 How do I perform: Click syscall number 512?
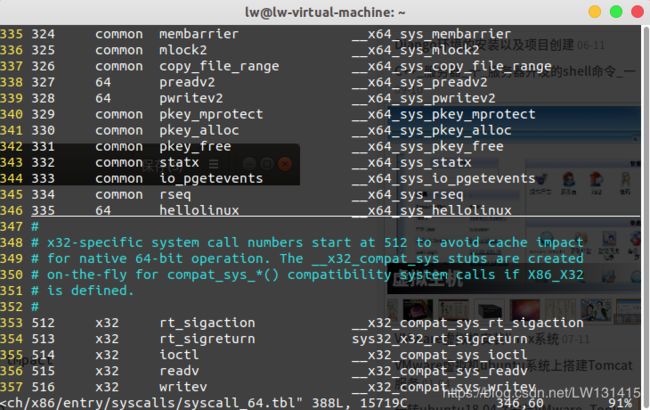click(43, 323)
